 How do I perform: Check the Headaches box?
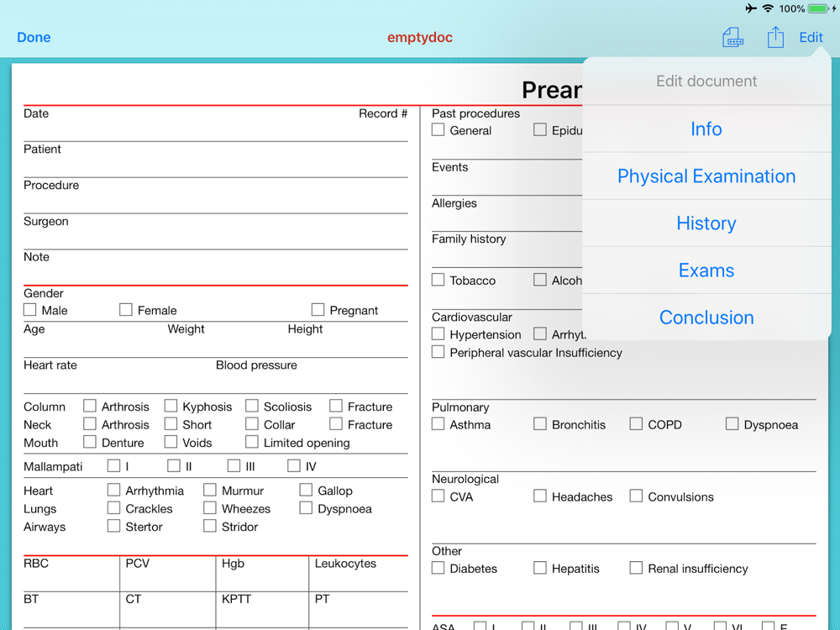click(x=540, y=496)
